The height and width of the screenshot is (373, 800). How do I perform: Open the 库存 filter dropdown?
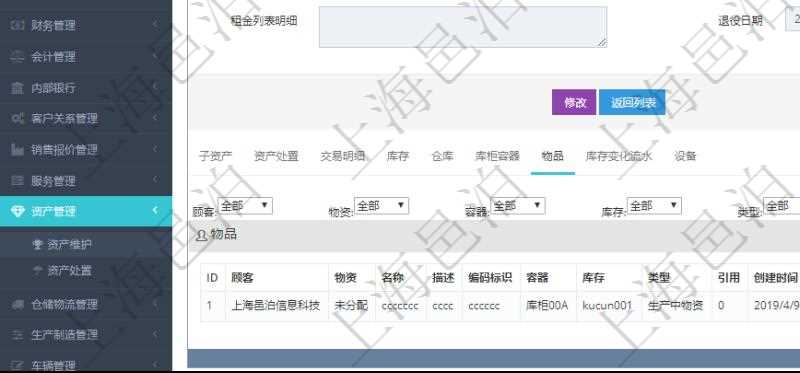pyautogui.click(x=654, y=206)
